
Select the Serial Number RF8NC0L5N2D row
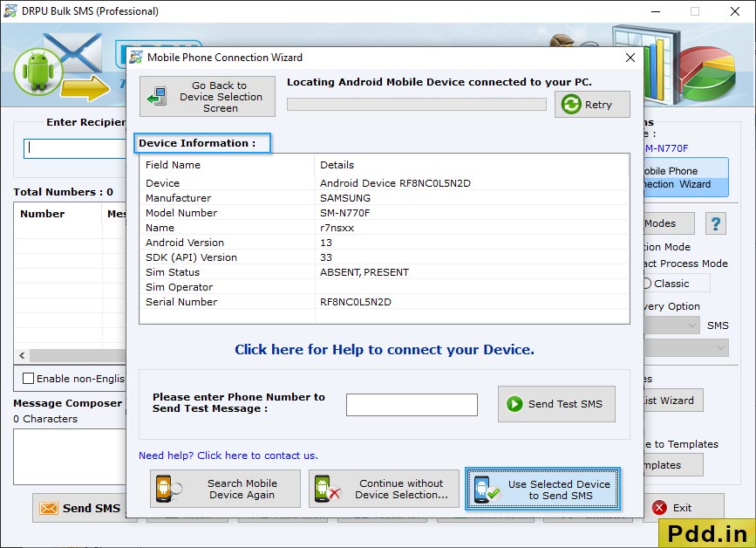pos(384,302)
